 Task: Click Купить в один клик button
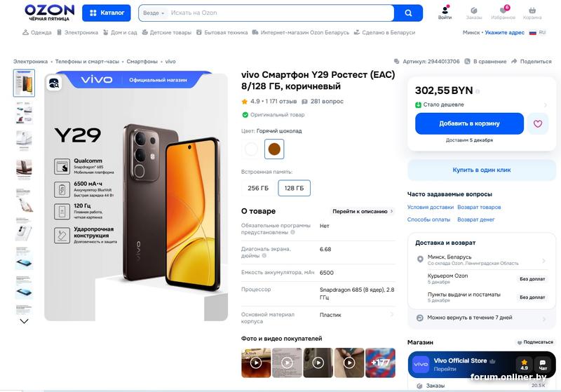pos(481,170)
